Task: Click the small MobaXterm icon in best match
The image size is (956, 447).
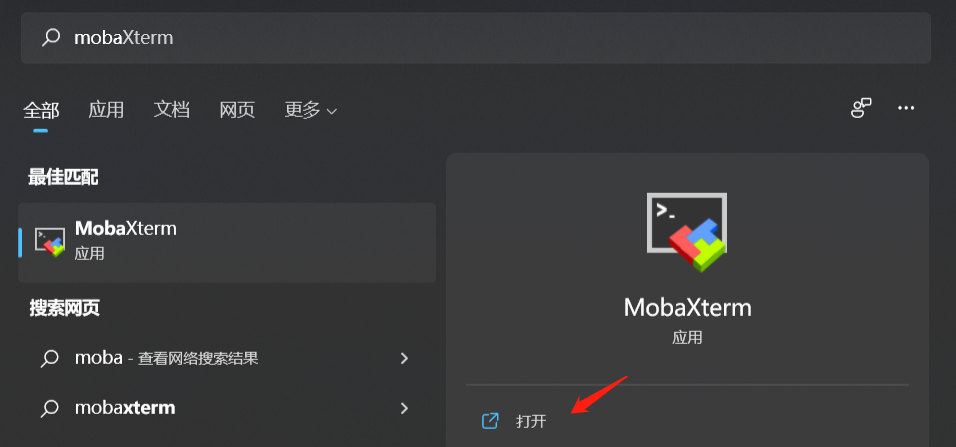Action: (x=50, y=243)
